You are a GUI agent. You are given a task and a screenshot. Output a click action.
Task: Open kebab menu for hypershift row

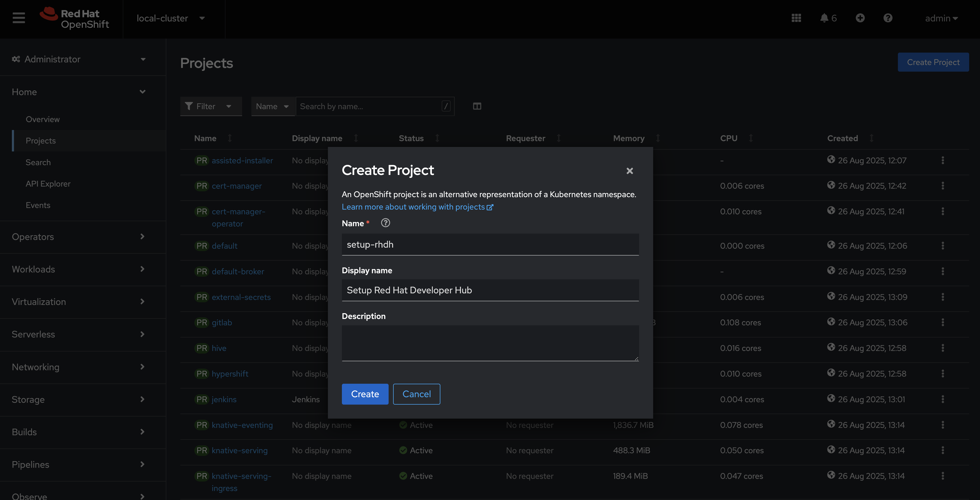(x=943, y=374)
